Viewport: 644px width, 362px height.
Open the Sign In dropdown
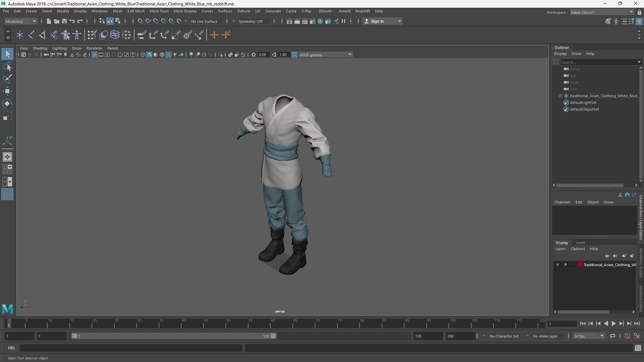pos(383,21)
